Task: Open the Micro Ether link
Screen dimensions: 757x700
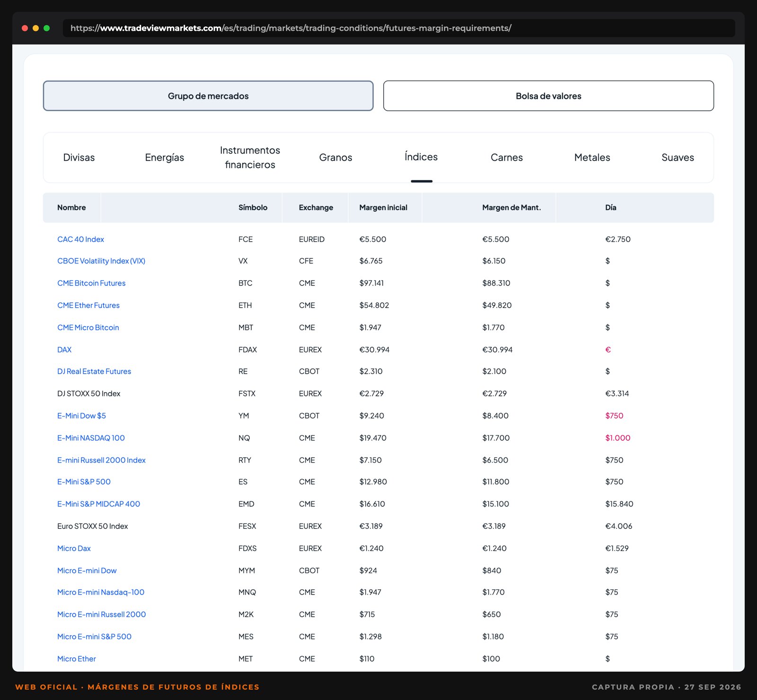Action: point(77,659)
